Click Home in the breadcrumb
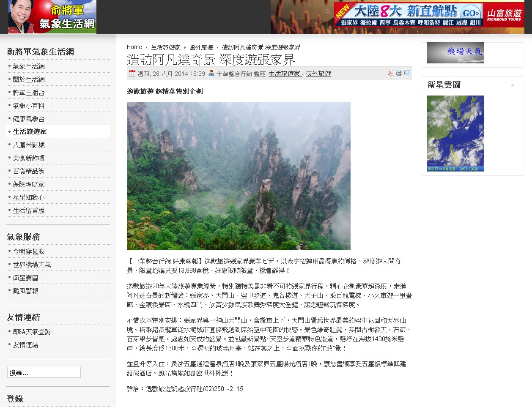Screen dimensions: 532x407 (134, 47)
